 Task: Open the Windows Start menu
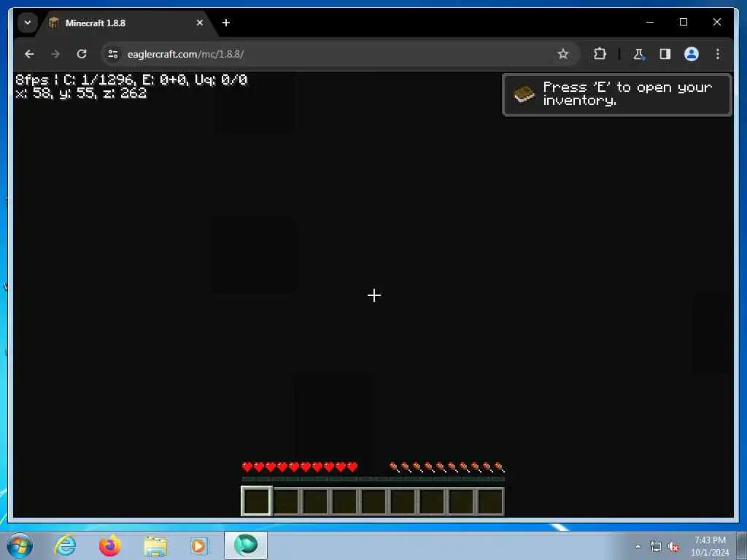pos(20,545)
